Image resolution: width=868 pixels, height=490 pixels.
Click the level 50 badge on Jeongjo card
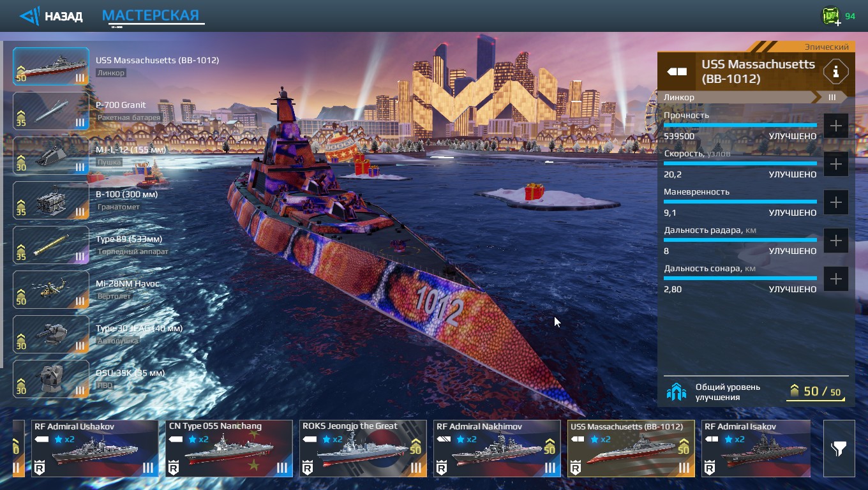click(416, 446)
